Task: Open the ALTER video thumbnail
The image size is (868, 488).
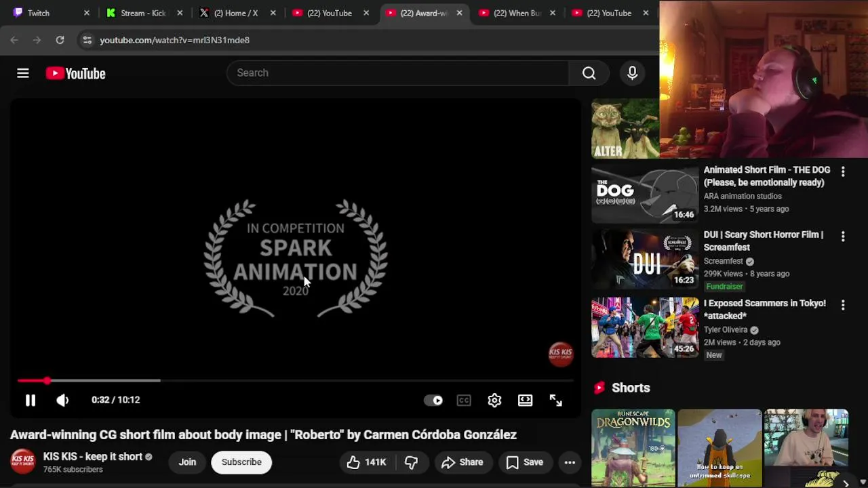Action: click(x=625, y=129)
